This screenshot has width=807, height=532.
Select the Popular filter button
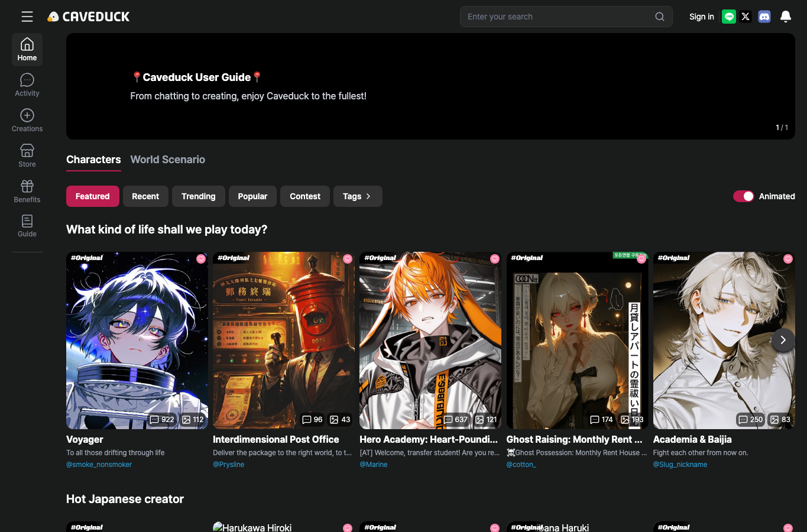252,196
